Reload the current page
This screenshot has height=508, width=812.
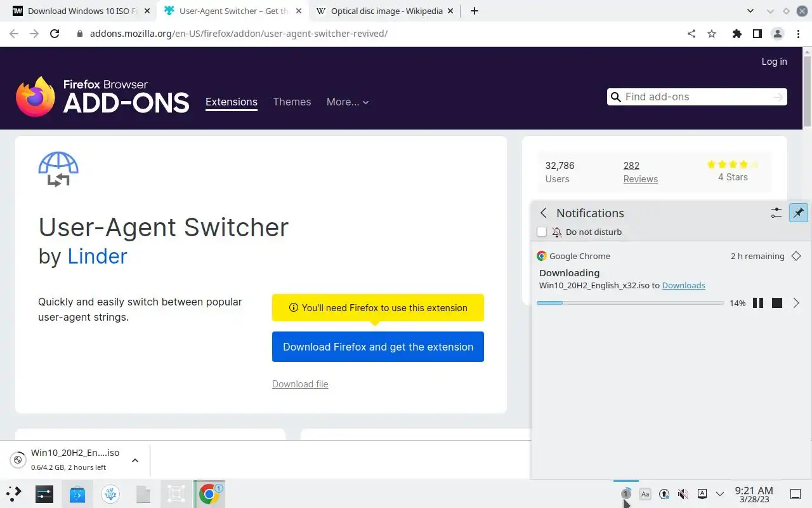[55, 34]
